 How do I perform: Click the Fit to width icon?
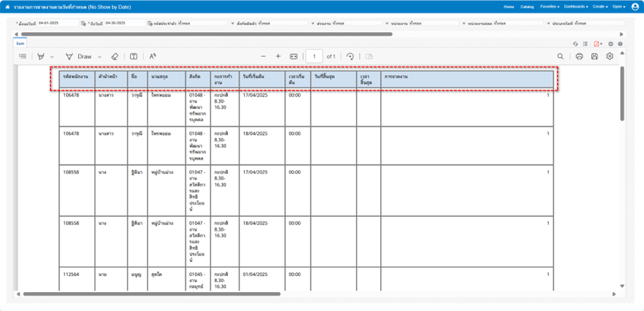294,56
